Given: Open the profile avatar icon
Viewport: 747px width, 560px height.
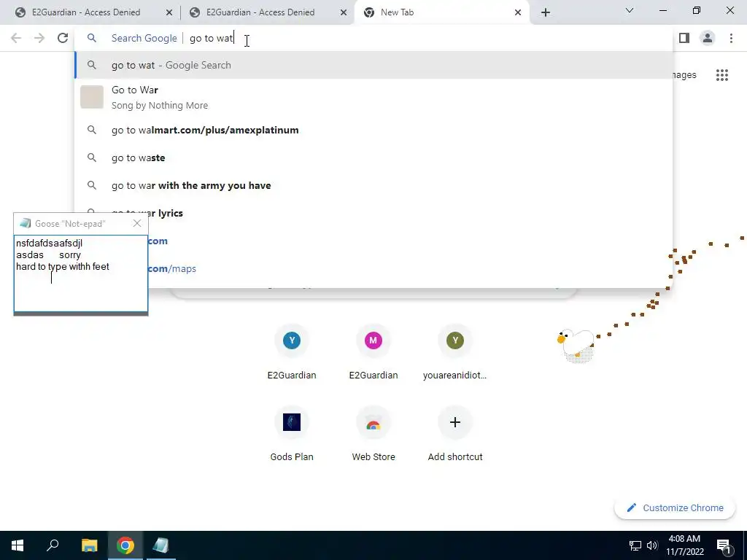Looking at the screenshot, I should point(708,38).
